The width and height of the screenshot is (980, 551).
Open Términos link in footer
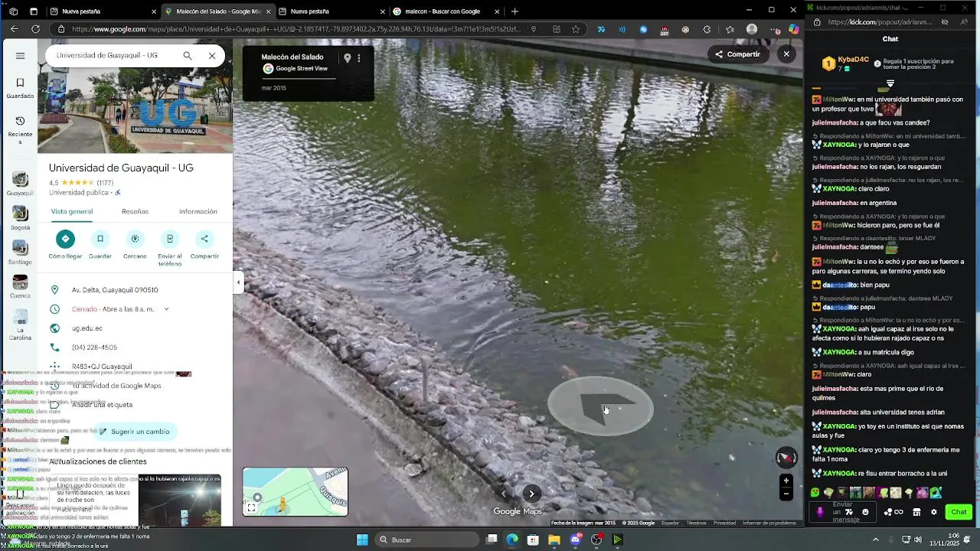tap(696, 523)
